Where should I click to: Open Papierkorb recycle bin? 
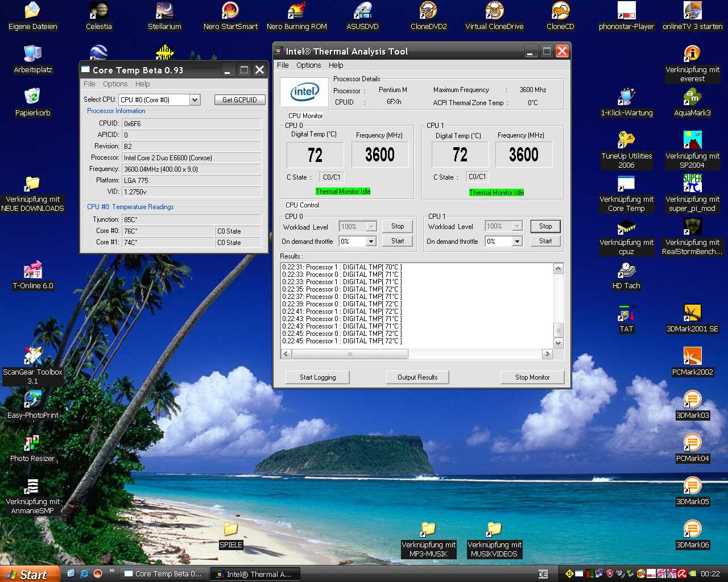point(32,102)
